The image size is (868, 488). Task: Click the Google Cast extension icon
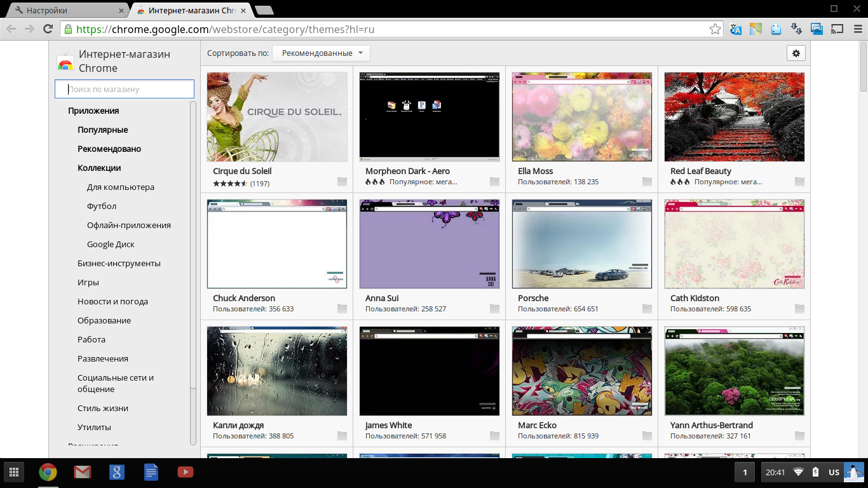pyautogui.click(x=837, y=29)
